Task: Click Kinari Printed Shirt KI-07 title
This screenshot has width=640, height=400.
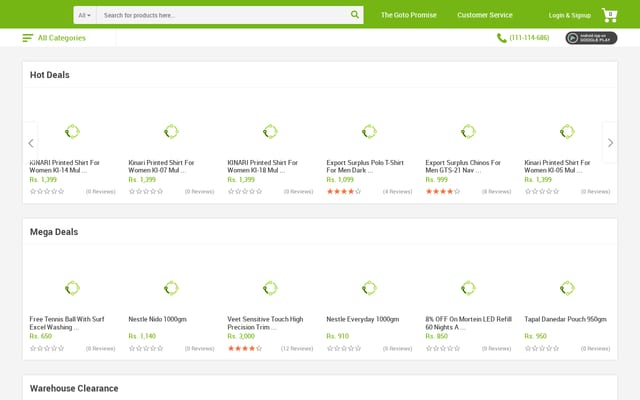Action: coord(161,166)
